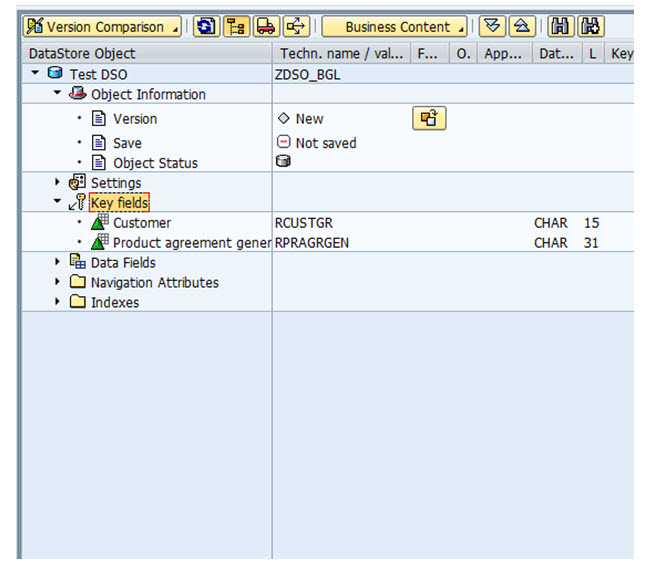Click the binoculars Find icon
This screenshot has height=575, width=663.
tap(561, 27)
